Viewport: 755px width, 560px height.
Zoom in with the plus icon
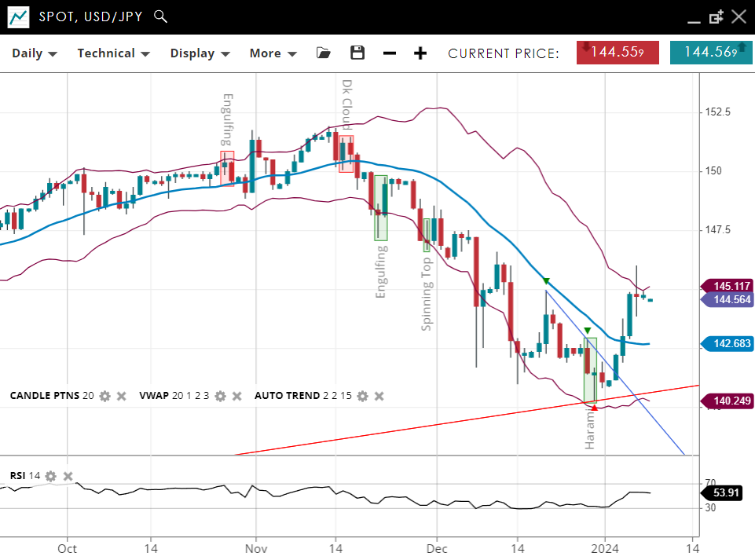pyautogui.click(x=420, y=53)
